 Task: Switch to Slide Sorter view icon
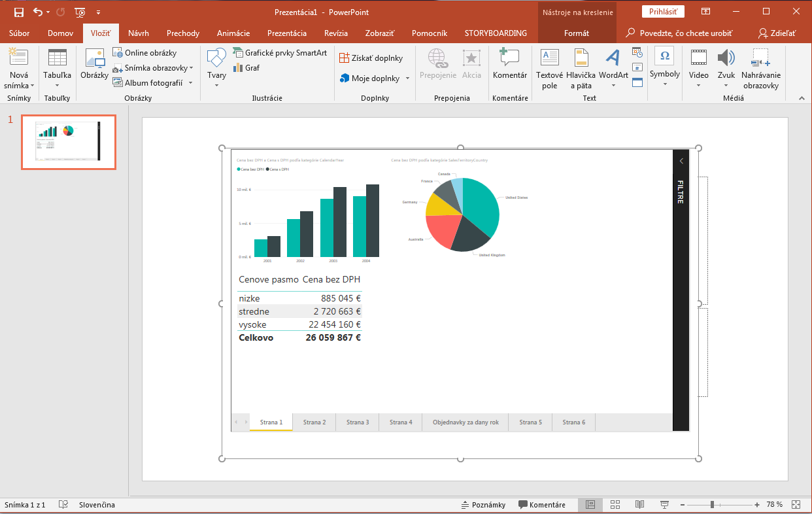pos(615,505)
